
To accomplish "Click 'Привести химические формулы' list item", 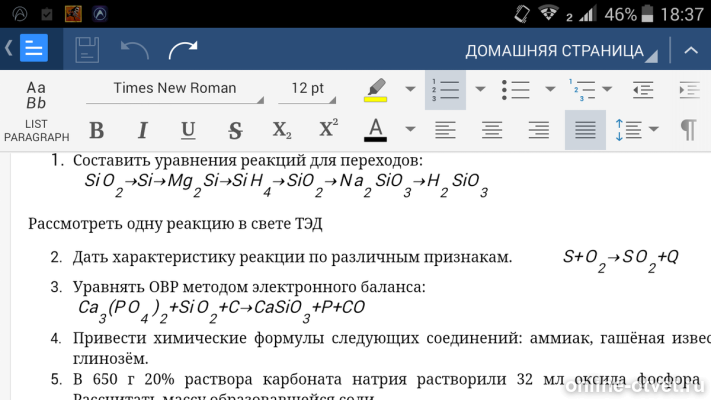I will (392, 338).
